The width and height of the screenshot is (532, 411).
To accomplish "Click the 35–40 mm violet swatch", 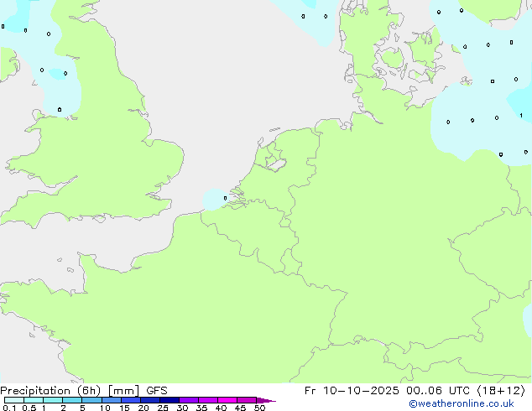I will pos(208,400).
